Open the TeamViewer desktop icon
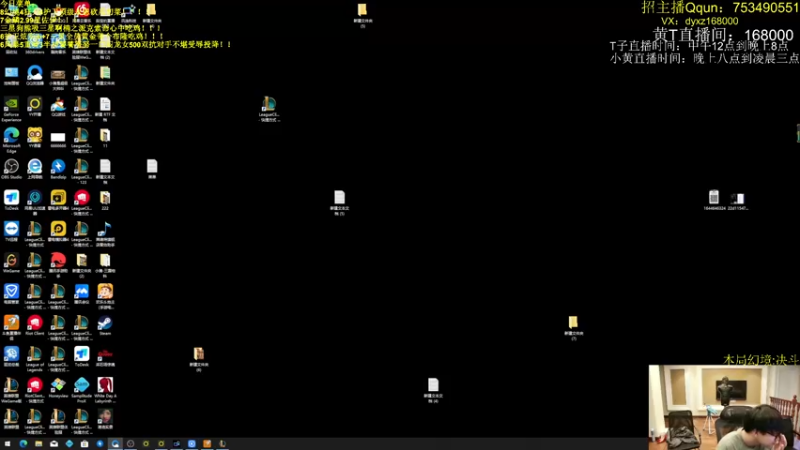800x450 pixels. [x=11, y=231]
